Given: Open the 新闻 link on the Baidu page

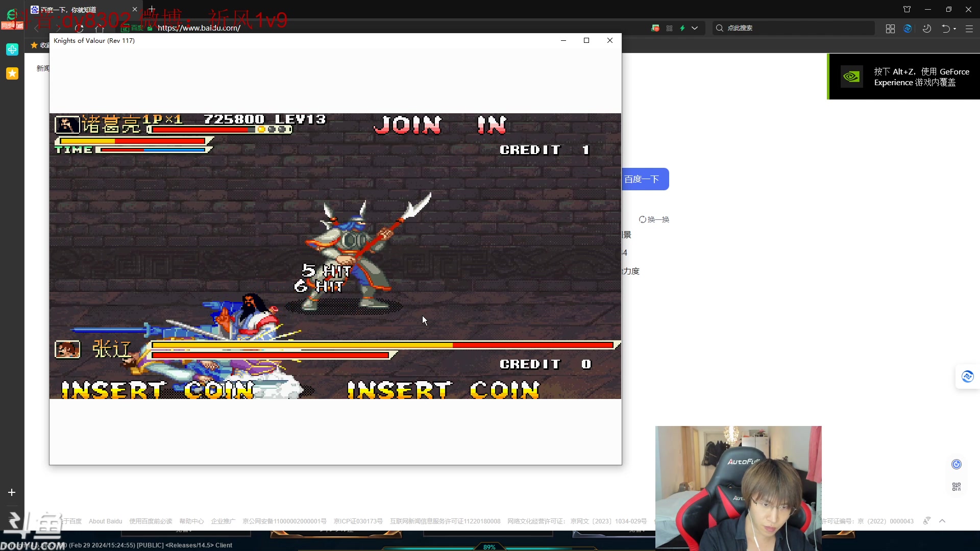Looking at the screenshot, I should (43, 68).
